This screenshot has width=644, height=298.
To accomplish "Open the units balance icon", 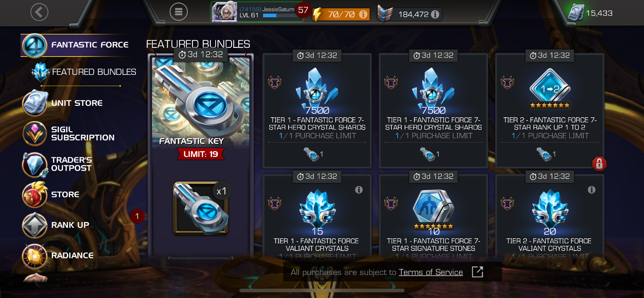I will pos(576,13).
